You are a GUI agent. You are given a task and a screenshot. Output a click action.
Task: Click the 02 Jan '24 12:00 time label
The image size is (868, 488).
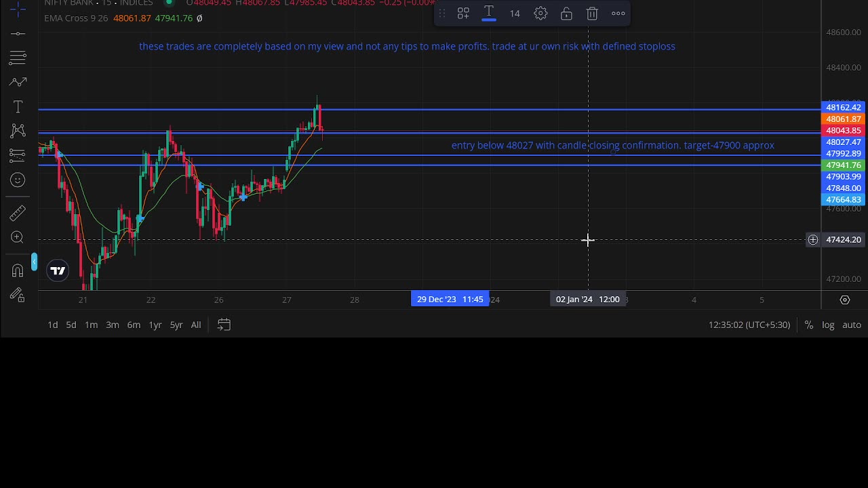coord(588,300)
